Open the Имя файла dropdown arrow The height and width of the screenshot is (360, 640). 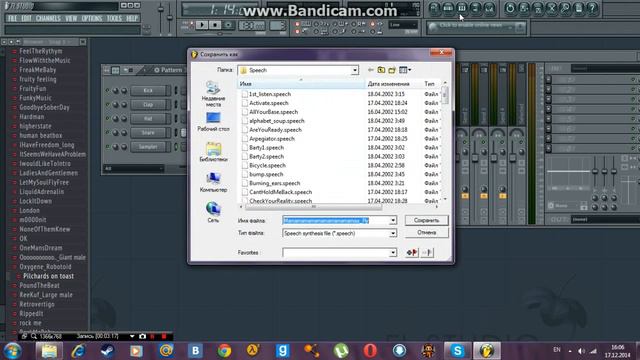coord(393,220)
